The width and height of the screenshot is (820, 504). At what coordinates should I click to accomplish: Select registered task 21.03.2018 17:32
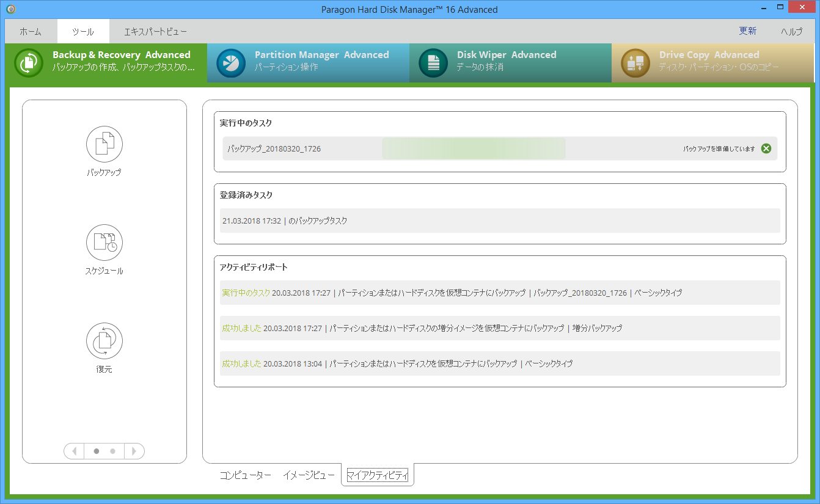click(500, 221)
